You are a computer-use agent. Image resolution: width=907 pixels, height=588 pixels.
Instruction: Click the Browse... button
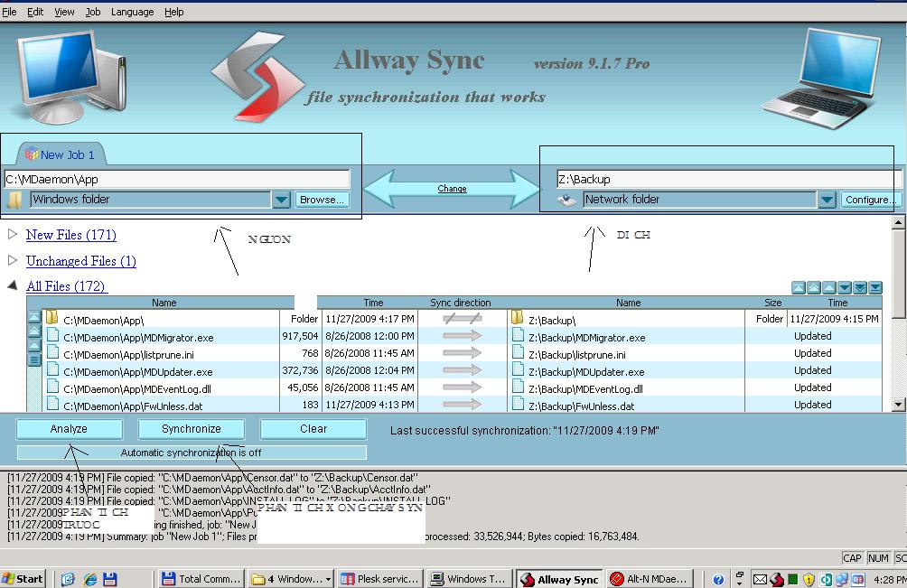tap(322, 200)
